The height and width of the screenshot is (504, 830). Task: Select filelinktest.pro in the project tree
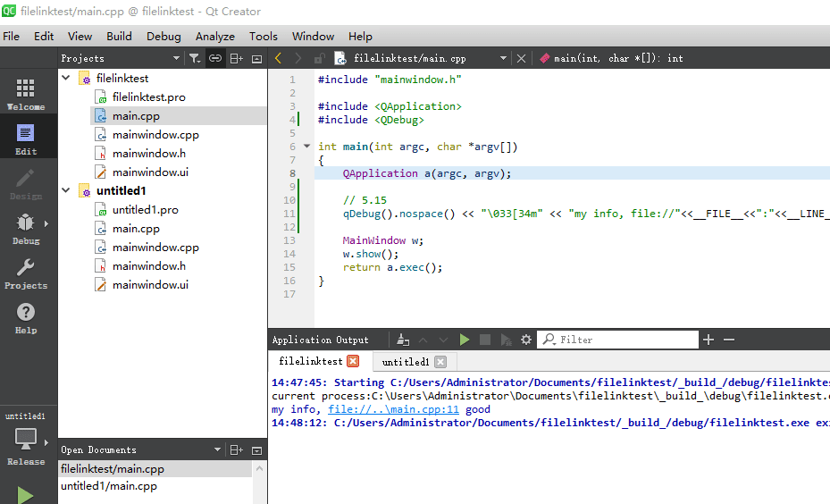[x=148, y=97]
